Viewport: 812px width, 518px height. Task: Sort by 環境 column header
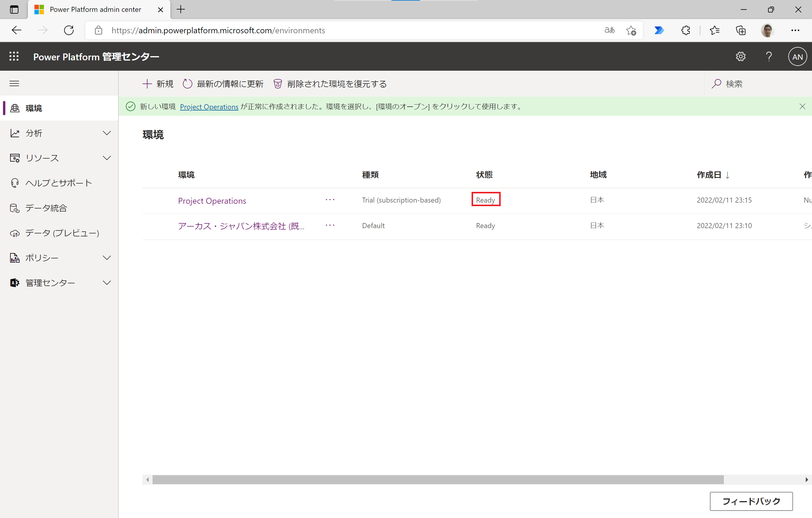pos(186,175)
